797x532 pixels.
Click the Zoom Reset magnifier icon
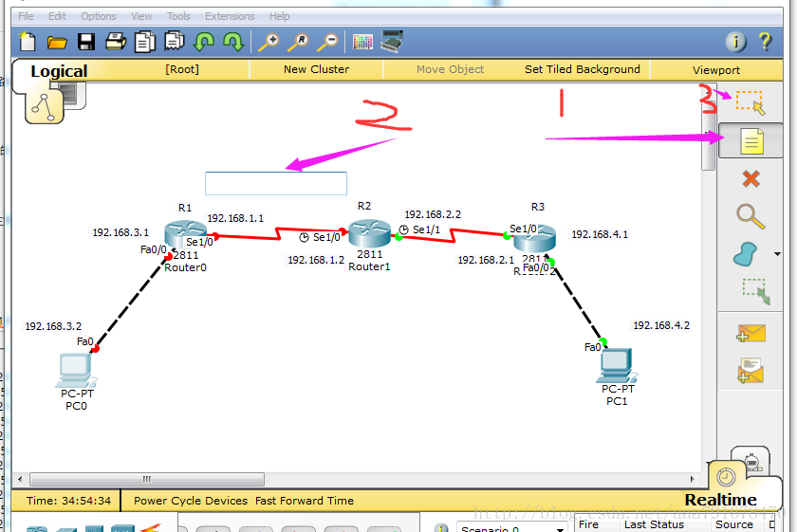298,42
